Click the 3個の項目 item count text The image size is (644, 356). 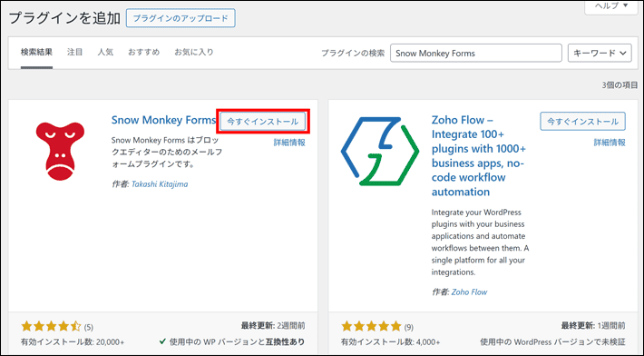tap(620, 85)
